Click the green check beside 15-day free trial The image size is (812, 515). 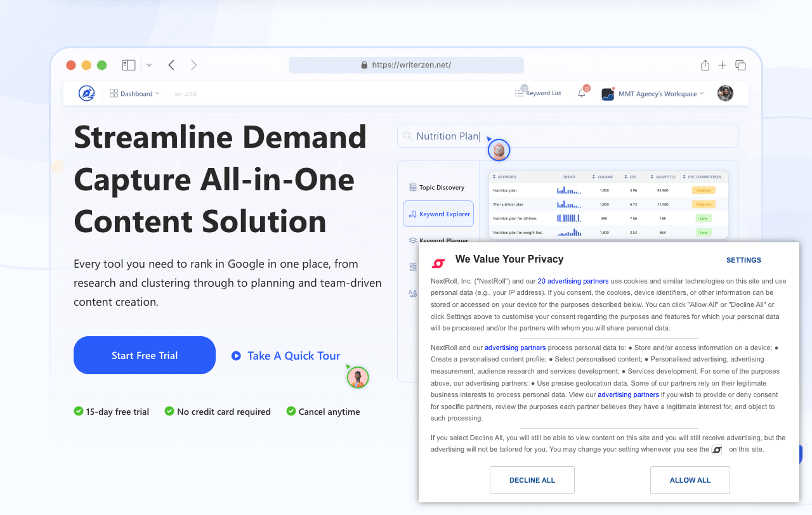tap(79, 411)
